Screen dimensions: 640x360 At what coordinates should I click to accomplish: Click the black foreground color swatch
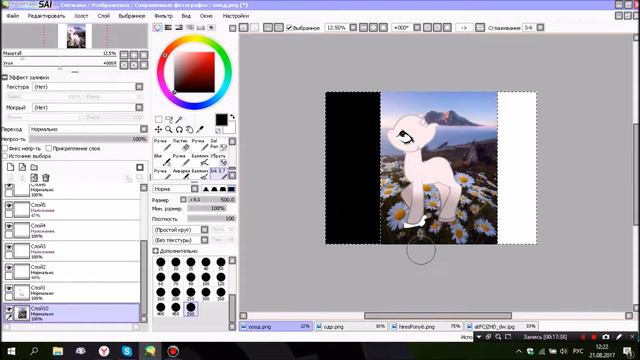pos(221,120)
